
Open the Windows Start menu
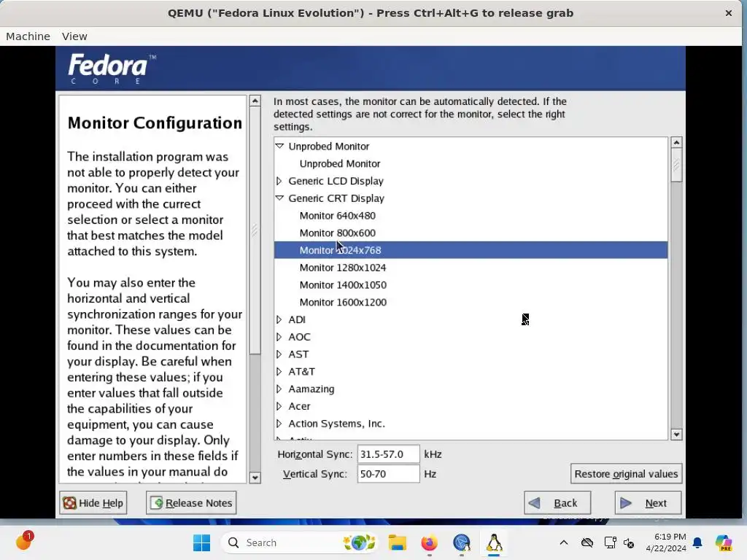201,542
